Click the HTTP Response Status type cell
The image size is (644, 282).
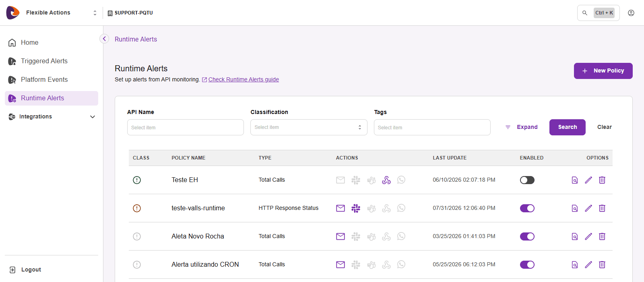point(289,208)
